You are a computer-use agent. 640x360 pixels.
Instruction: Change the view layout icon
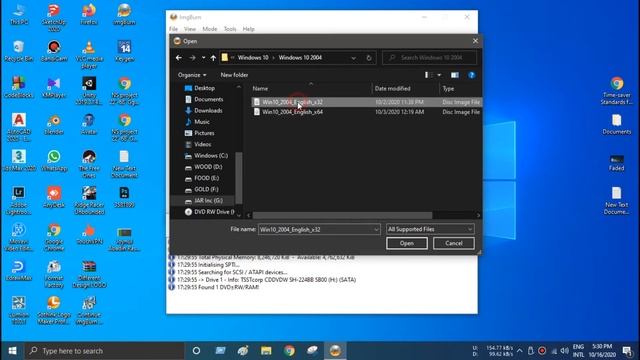pyautogui.click(x=428, y=75)
